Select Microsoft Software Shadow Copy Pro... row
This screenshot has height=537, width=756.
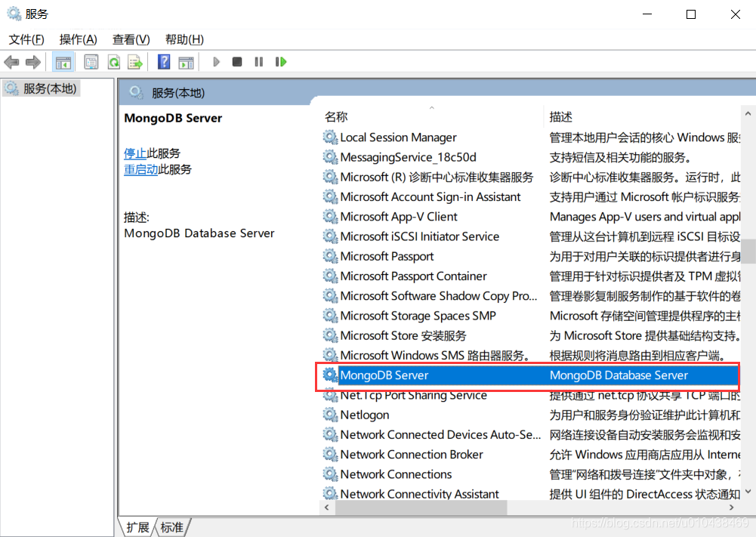(x=530, y=295)
